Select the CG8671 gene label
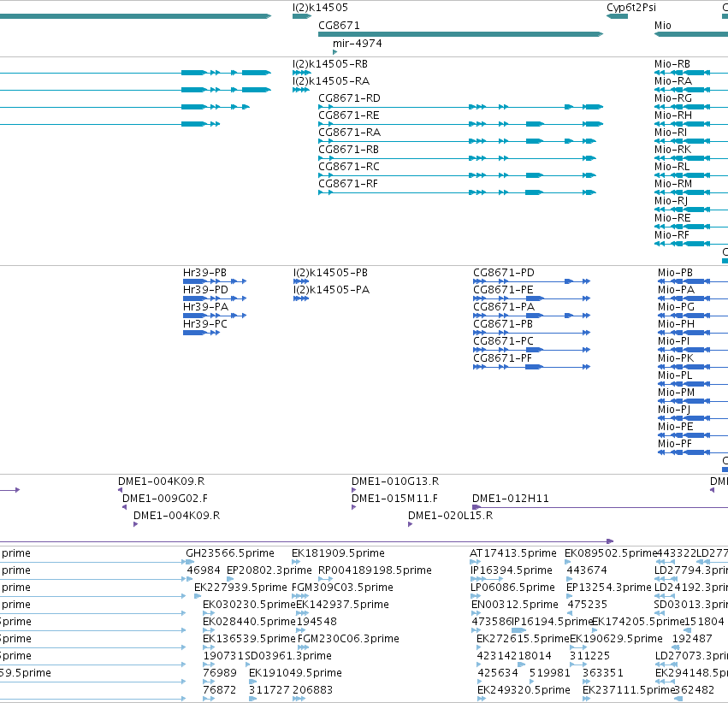Screen dimensions: 728x703 coord(339,26)
